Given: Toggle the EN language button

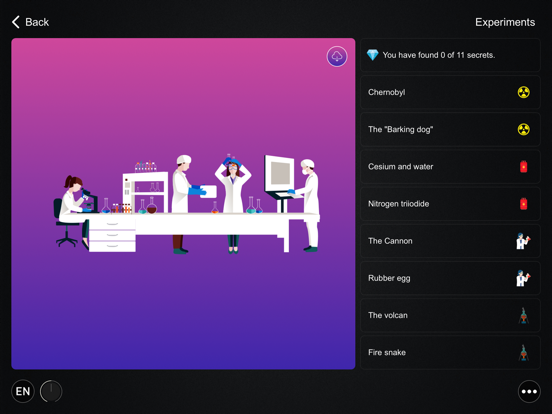Looking at the screenshot, I should (23, 391).
